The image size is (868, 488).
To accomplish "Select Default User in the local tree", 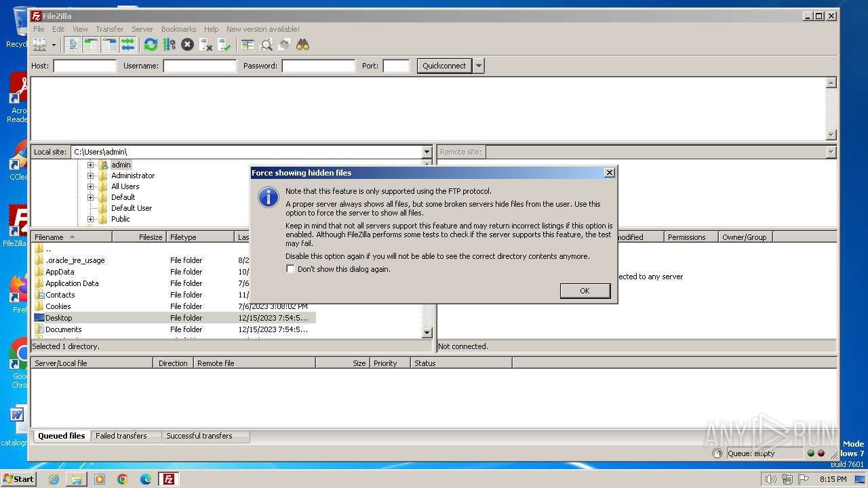I will click(x=132, y=208).
